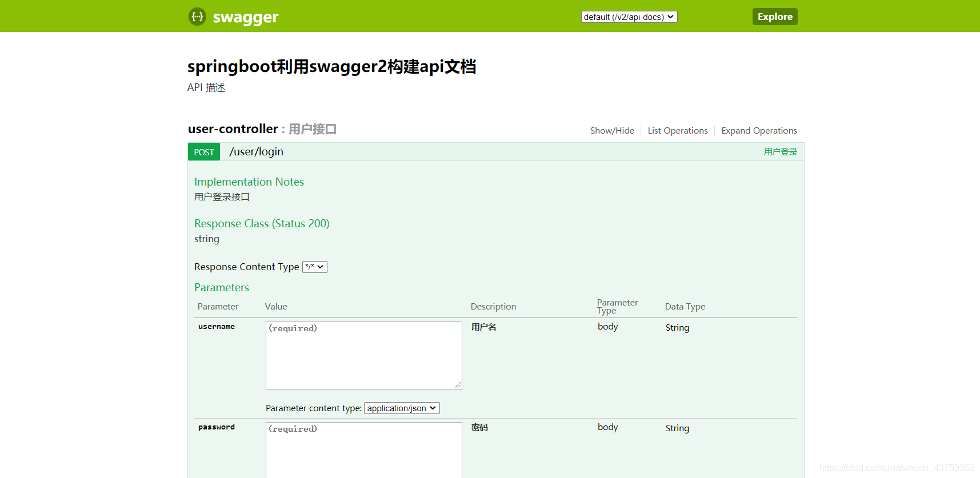Click the Description column header

(493, 307)
